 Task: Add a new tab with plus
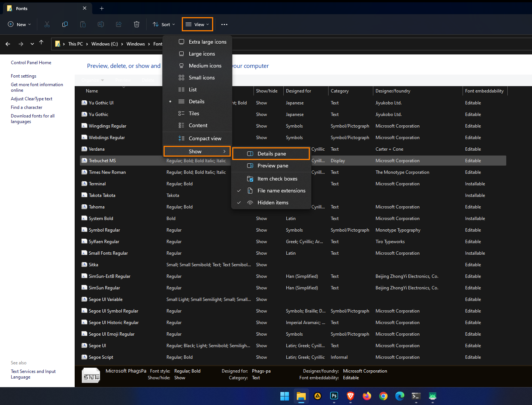[x=102, y=8]
